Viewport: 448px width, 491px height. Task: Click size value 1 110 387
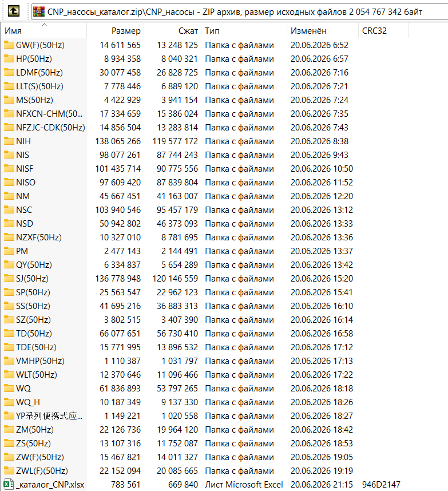122,361
